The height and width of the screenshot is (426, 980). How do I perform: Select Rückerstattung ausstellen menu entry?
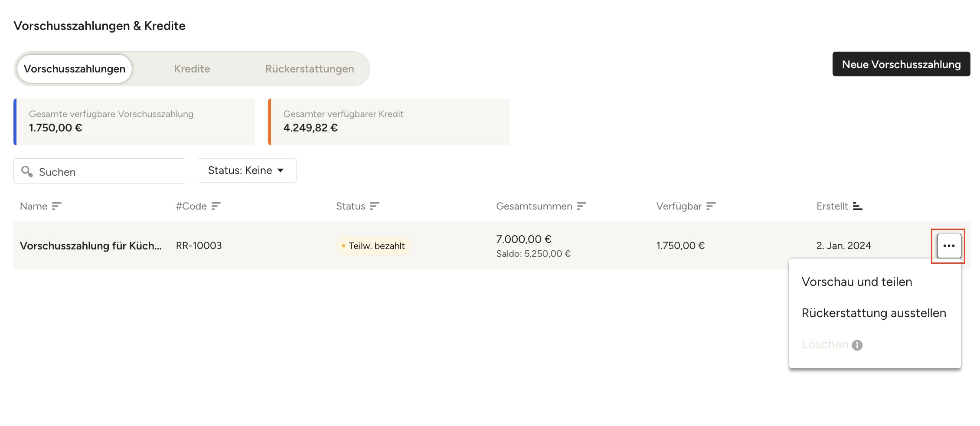pos(873,313)
